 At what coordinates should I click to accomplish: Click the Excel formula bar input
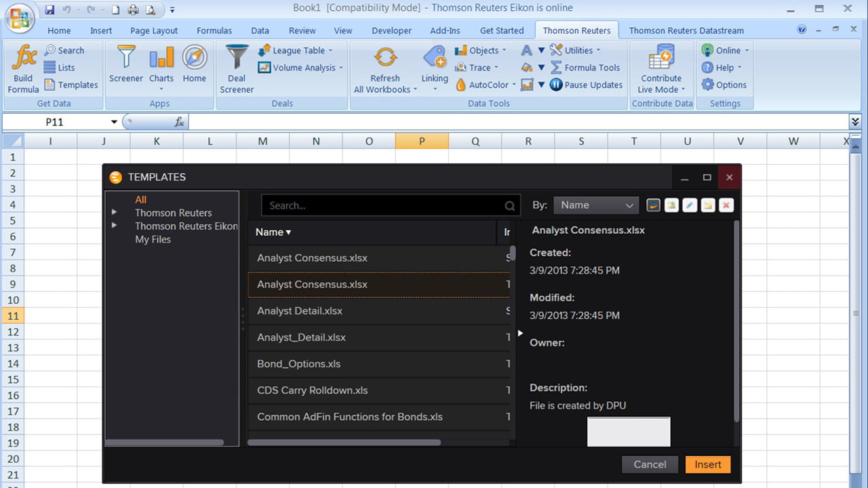coord(518,122)
